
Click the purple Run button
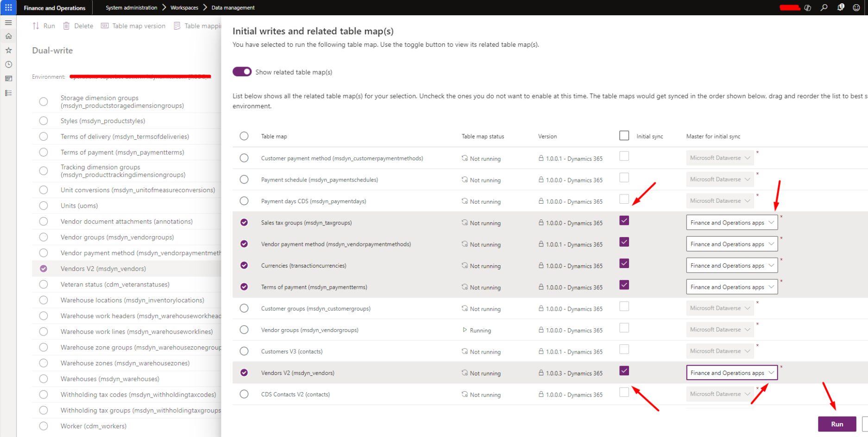point(837,424)
